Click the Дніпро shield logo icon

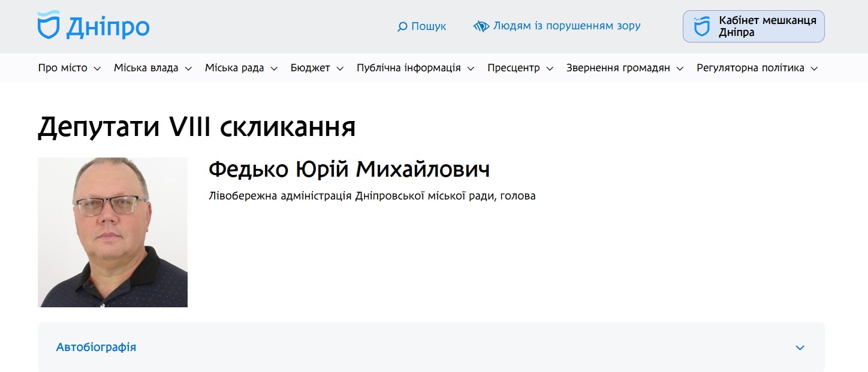(49, 25)
